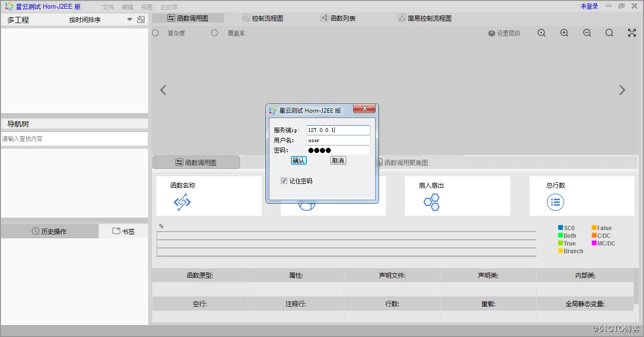This screenshot has height=337, width=644.
Task: Select the 覆盖率 radio button
Action: [x=215, y=33]
